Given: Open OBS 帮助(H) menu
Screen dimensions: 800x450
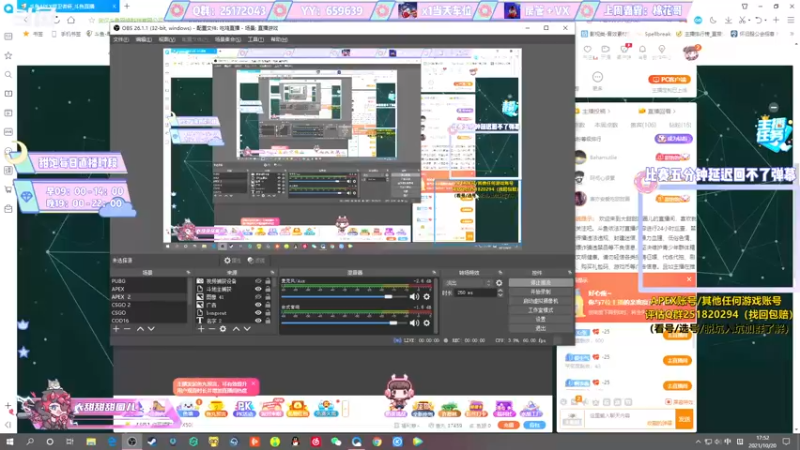Looking at the screenshot, I should [279, 39].
